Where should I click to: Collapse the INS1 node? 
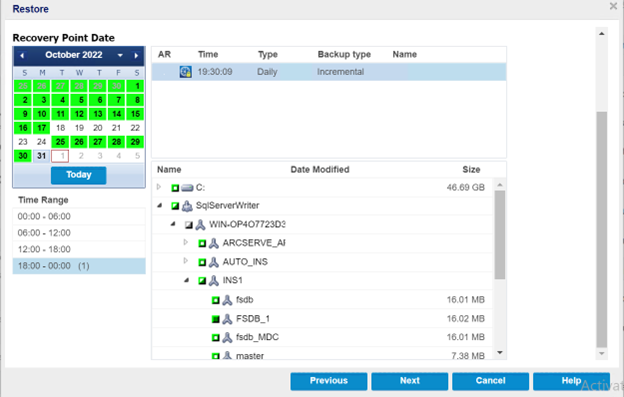click(x=187, y=280)
